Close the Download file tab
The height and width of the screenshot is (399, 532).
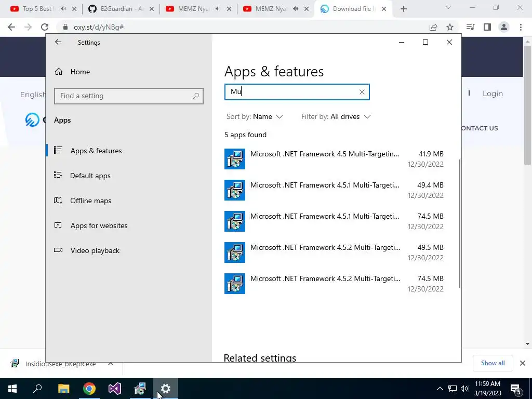(384, 9)
